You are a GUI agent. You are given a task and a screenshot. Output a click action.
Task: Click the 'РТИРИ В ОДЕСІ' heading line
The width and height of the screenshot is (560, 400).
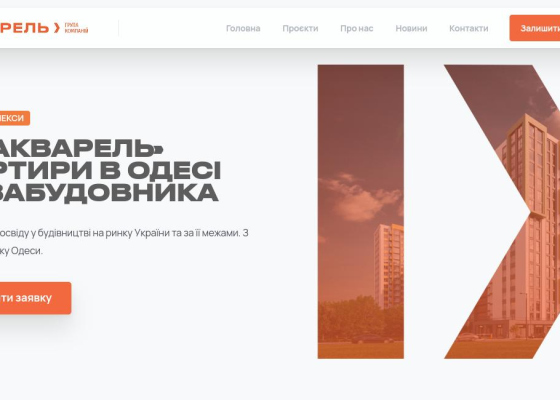pyautogui.click(x=110, y=170)
